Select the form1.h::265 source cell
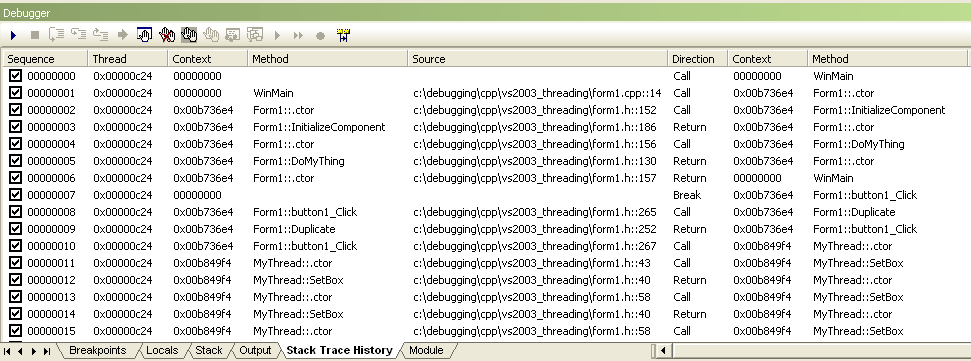The image size is (971, 361). coord(534,212)
